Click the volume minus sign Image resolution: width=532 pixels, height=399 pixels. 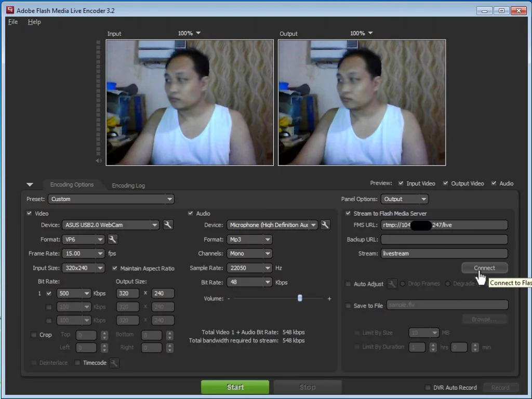coord(229,299)
